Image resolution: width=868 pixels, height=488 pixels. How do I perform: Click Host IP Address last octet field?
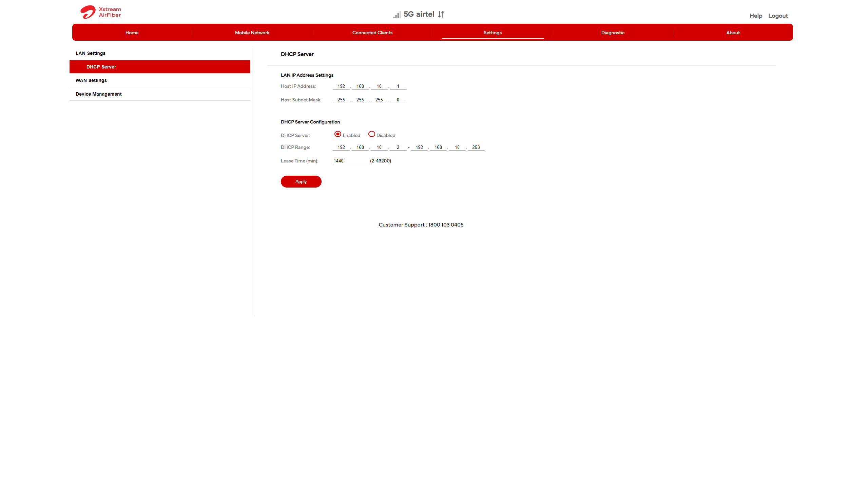pyautogui.click(x=398, y=86)
